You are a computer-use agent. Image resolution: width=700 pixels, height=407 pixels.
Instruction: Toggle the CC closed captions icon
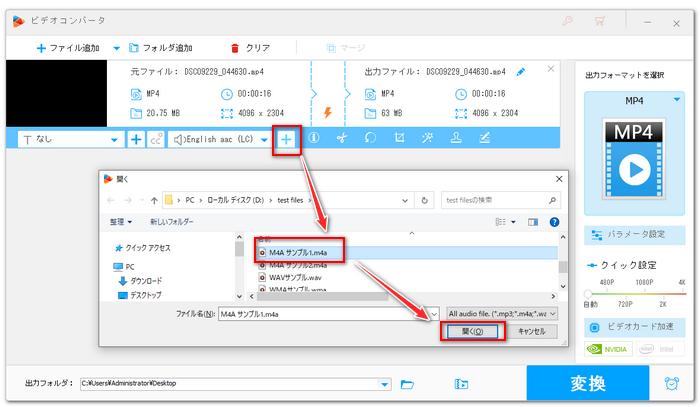pos(155,140)
